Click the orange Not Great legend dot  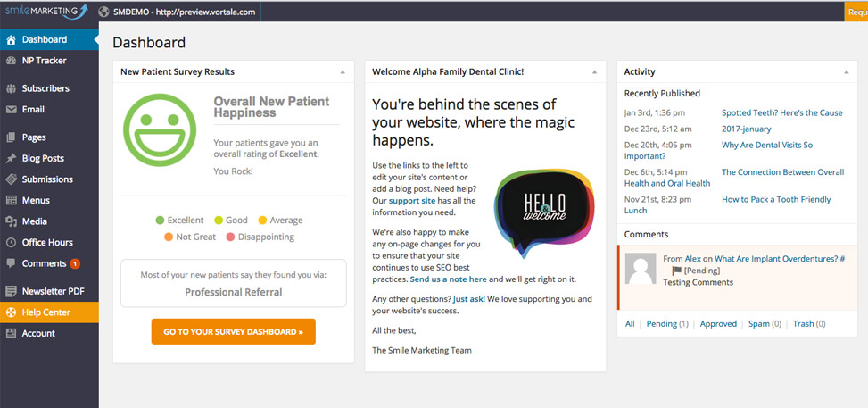169,237
